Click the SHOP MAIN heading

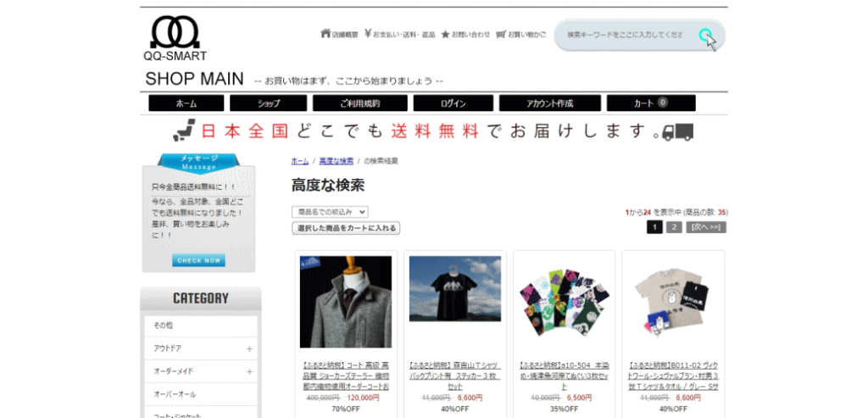point(194,79)
